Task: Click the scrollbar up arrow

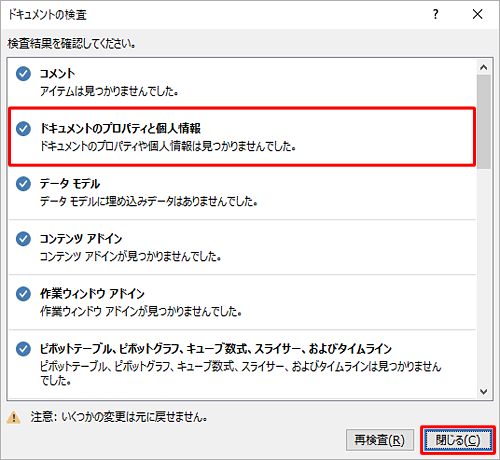Action: [x=483, y=68]
